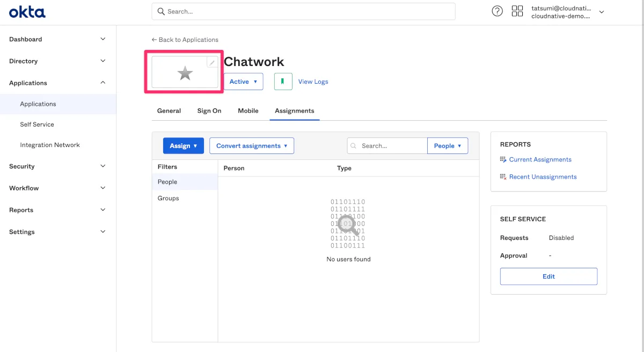Collapse the Applications sidebar section

coord(103,83)
